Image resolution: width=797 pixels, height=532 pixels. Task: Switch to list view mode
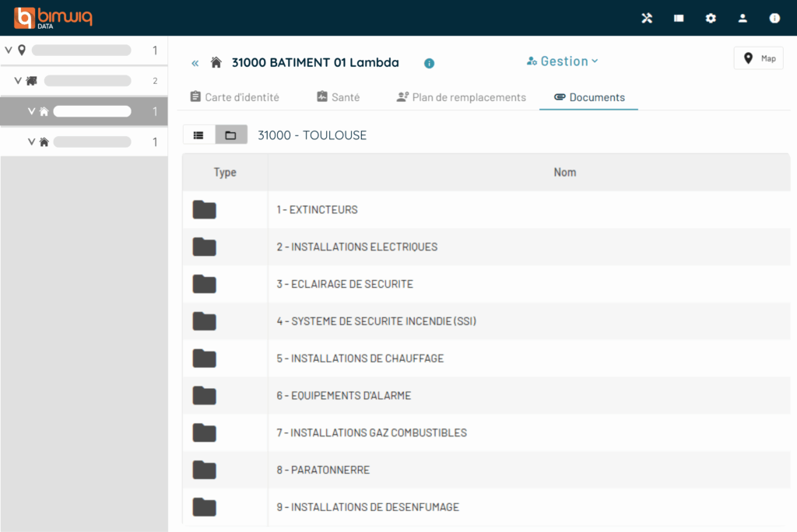point(198,135)
